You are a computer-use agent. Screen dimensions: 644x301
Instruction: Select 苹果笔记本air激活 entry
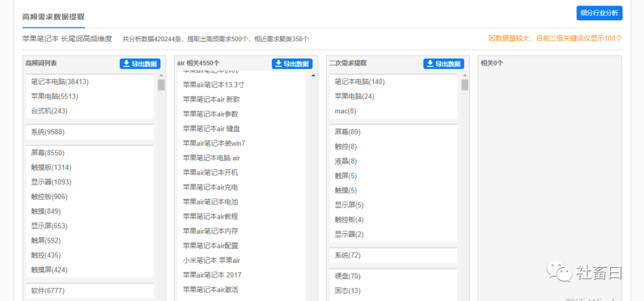(210, 290)
